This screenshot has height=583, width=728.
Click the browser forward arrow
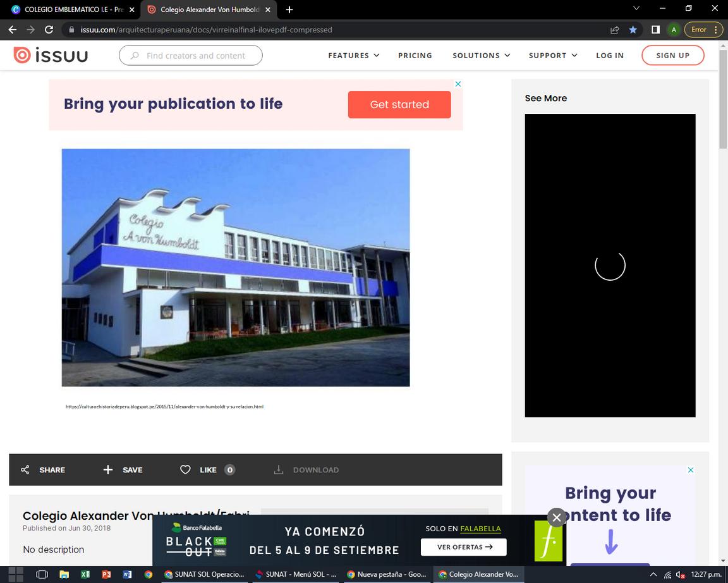(30, 30)
